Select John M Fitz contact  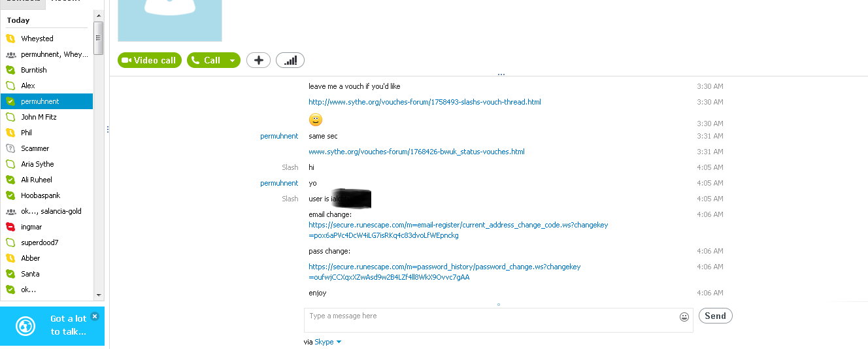tap(46, 117)
